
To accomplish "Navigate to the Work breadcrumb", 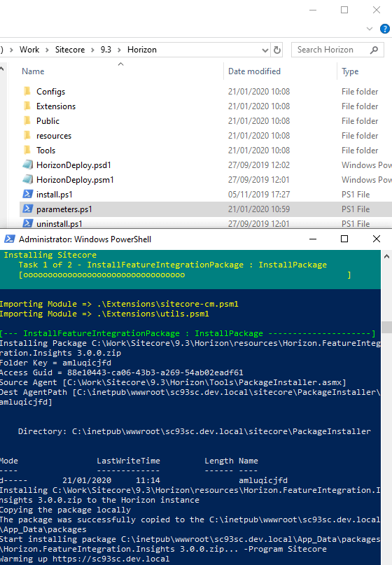I will coord(29,50).
